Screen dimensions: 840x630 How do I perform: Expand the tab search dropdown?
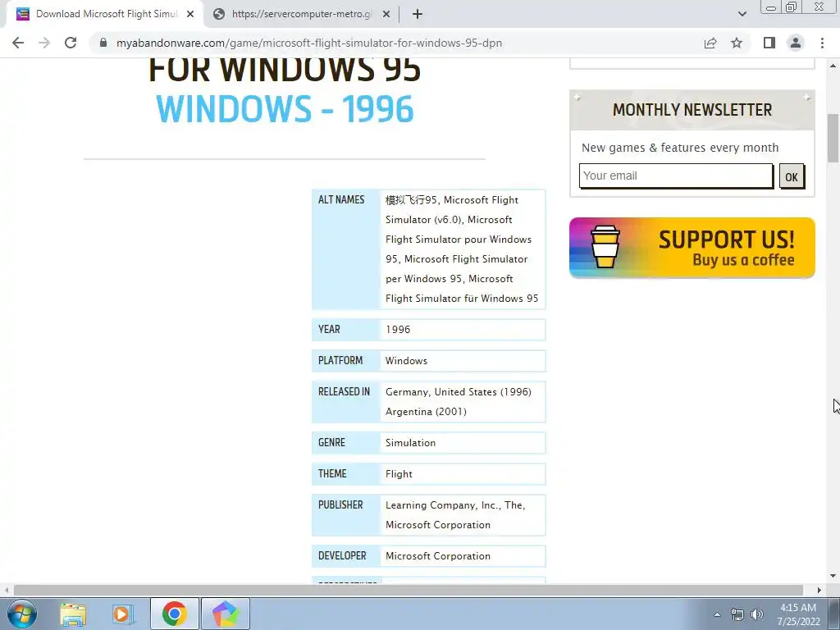click(742, 14)
